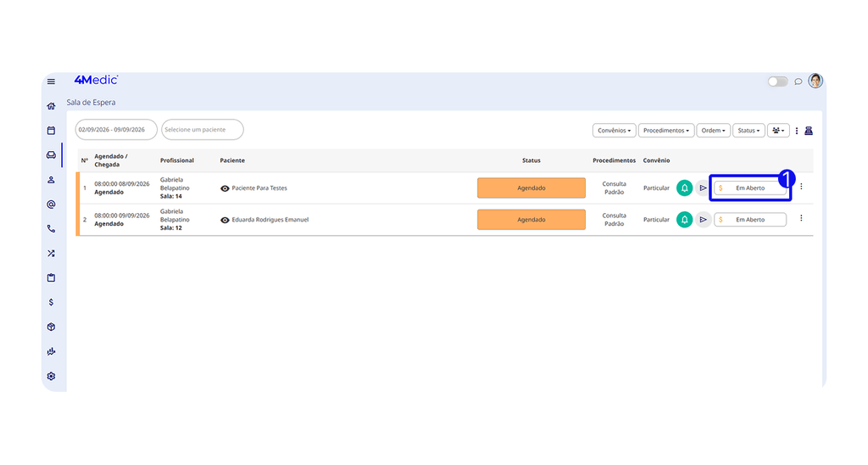Open the chat bubble icon in header
The image size is (868, 465).
[798, 81]
